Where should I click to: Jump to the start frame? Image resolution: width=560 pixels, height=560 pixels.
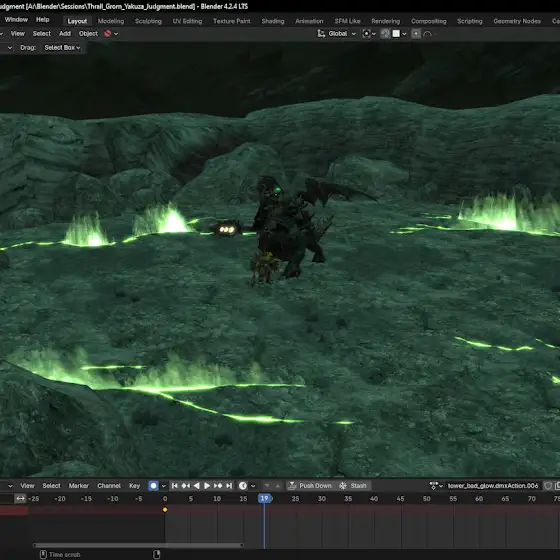[x=175, y=486]
